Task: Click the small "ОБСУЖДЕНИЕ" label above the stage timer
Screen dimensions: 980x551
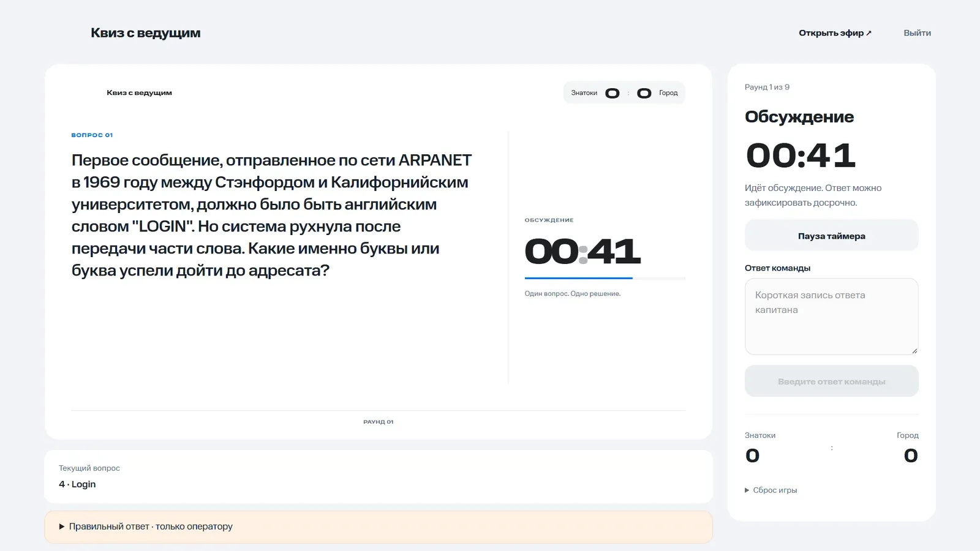Action: [549, 220]
